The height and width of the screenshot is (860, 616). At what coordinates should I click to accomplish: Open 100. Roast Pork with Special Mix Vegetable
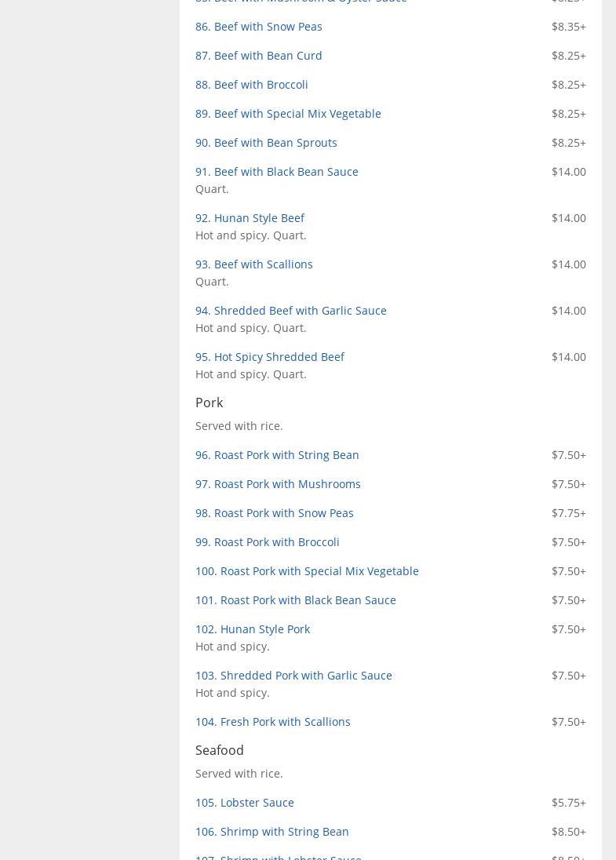(x=307, y=571)
